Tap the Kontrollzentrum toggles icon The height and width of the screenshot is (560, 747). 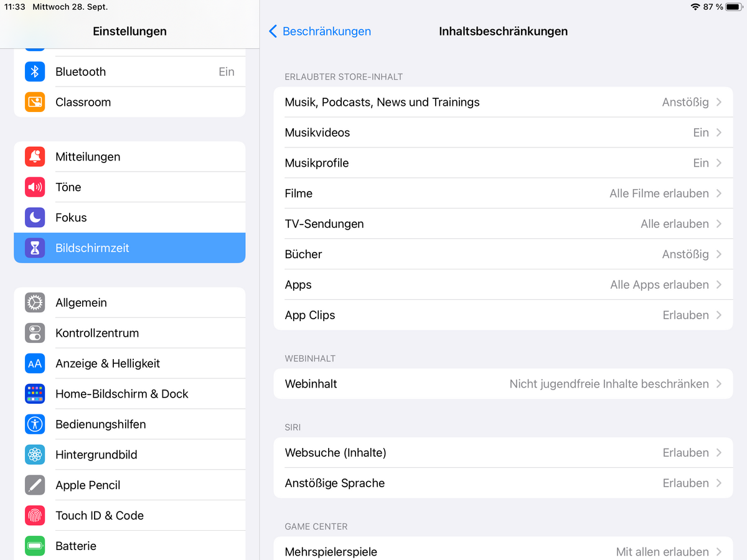click(x=35, y=333)
